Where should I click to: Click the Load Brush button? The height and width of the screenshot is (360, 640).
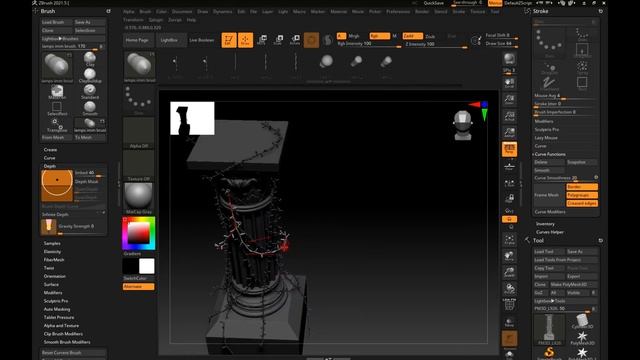[x=56, y=22]
